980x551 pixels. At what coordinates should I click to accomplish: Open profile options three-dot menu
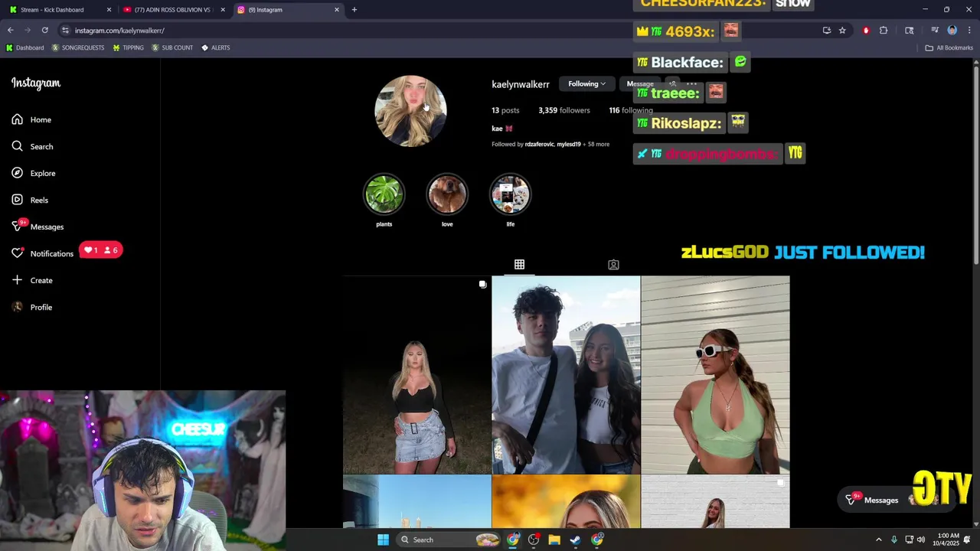[x=692, y=83]
